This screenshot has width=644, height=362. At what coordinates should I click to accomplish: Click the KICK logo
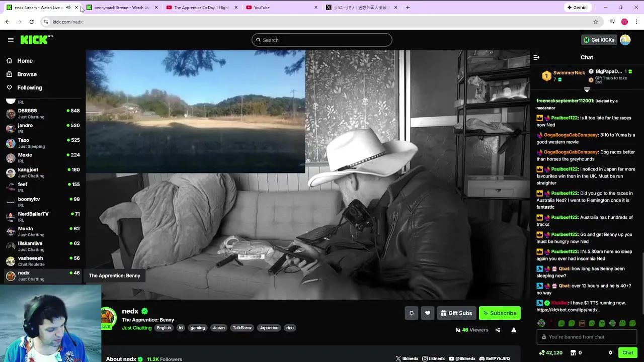(37, 40)
